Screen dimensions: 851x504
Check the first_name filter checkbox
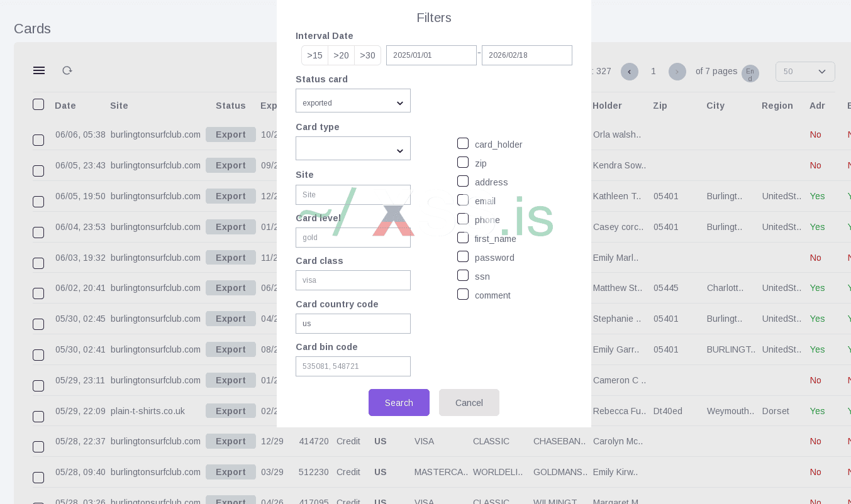463,238
